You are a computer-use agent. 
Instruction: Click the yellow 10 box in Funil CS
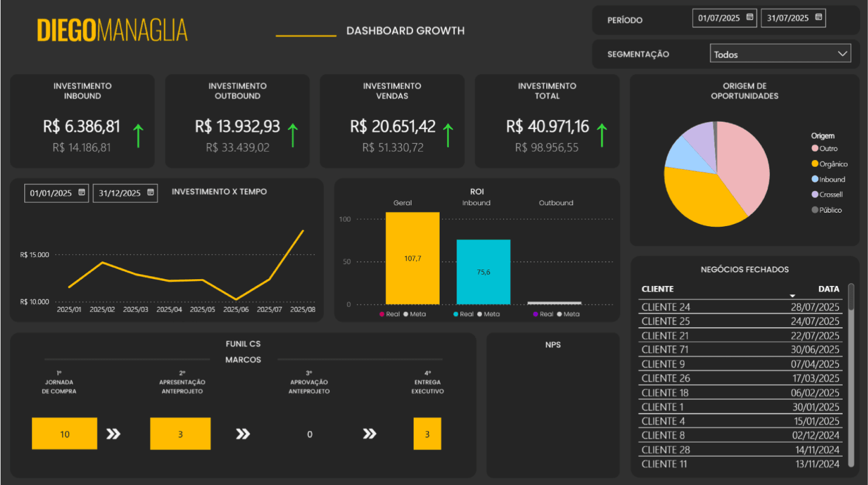click(x=64, y=434)
